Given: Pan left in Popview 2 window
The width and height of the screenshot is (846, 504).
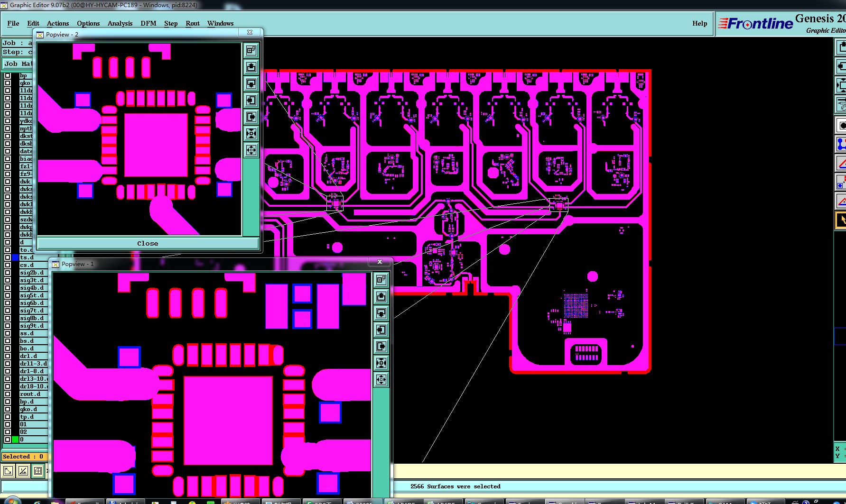Looking at the screenshot, I should point(251,100).
